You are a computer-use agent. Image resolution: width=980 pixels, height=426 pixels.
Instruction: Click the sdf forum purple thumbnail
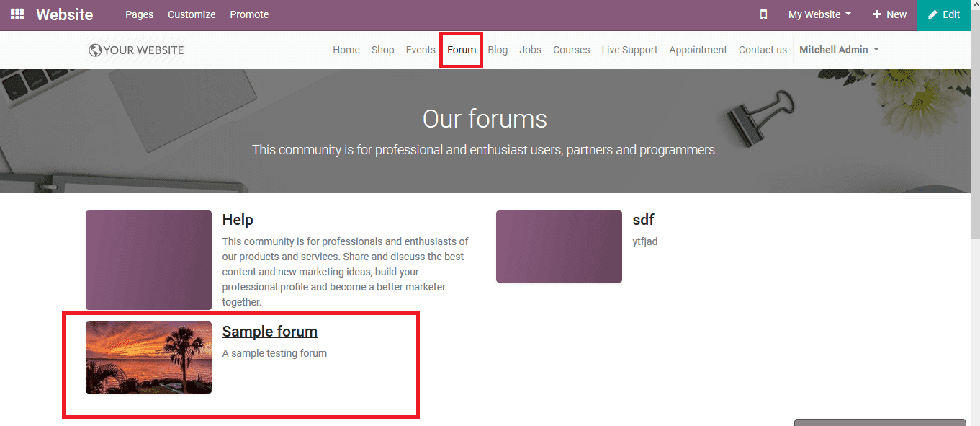559,247
